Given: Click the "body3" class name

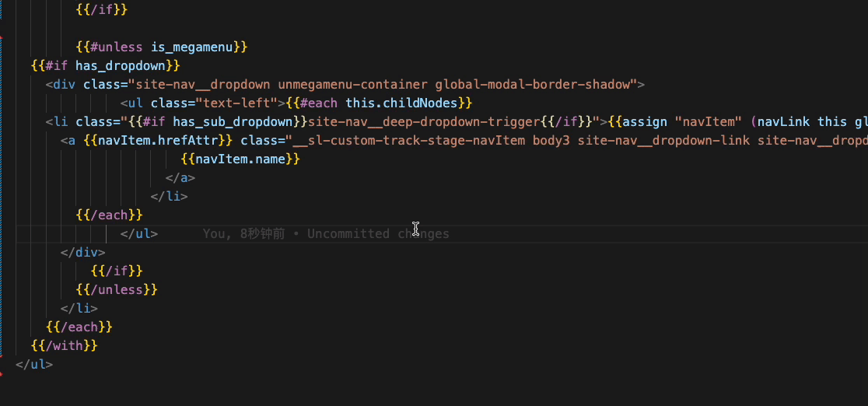Looking at the screenshot, I should 551,141.
